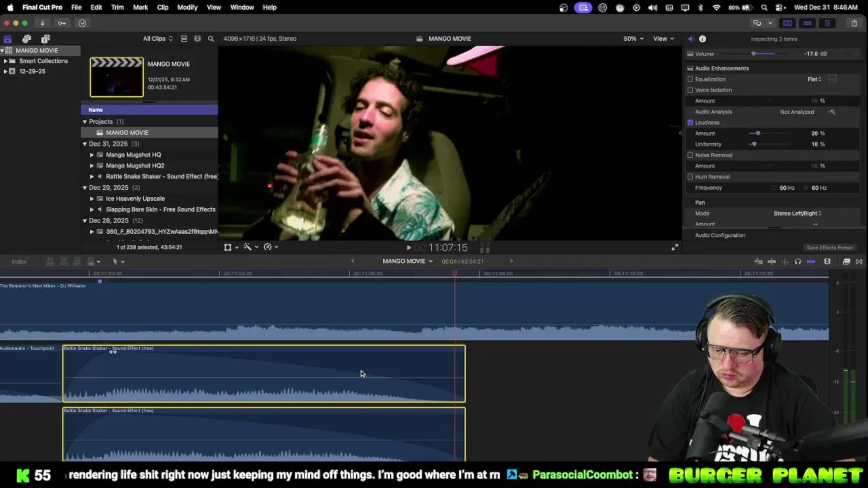The height and width of the screenshot is (488, 868).
Task: Open the Keyword Editor key icon
Action: click(62, 23)
